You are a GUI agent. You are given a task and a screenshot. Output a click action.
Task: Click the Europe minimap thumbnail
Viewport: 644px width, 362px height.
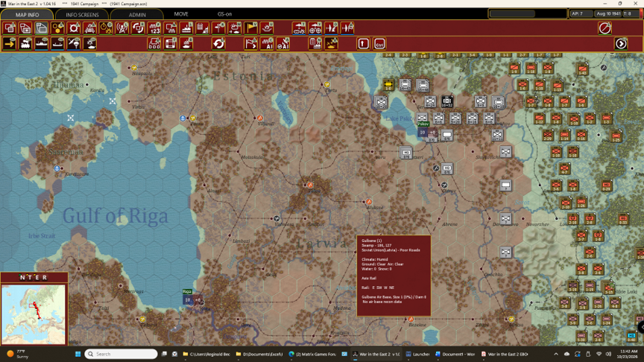click(x=34, y=314)
